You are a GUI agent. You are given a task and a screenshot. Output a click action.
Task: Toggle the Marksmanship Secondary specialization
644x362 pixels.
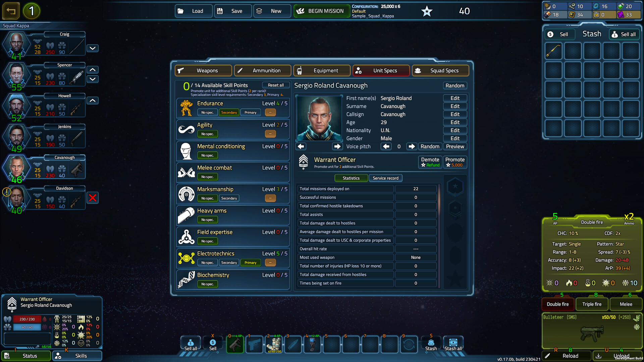point(229,198)
